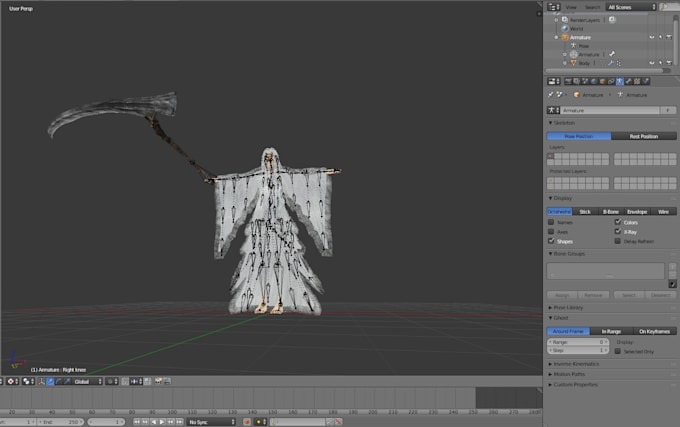
Task: Enable the Names display checkbox
Action: click(x=552, y=222)
